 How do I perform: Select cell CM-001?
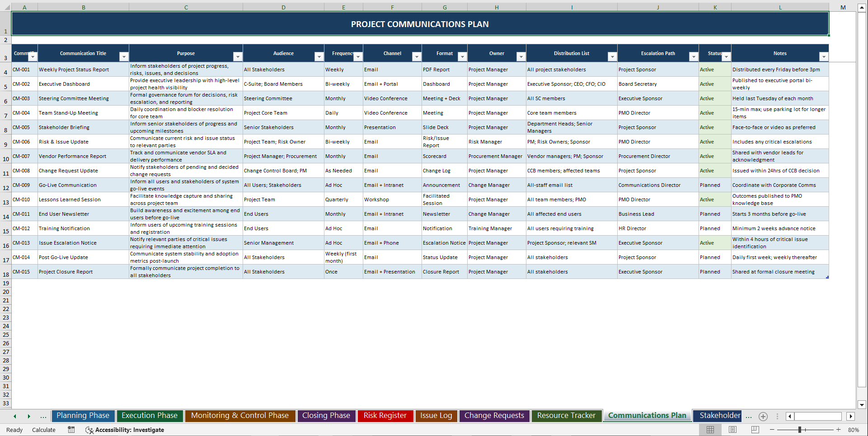(x=24, y=70)
